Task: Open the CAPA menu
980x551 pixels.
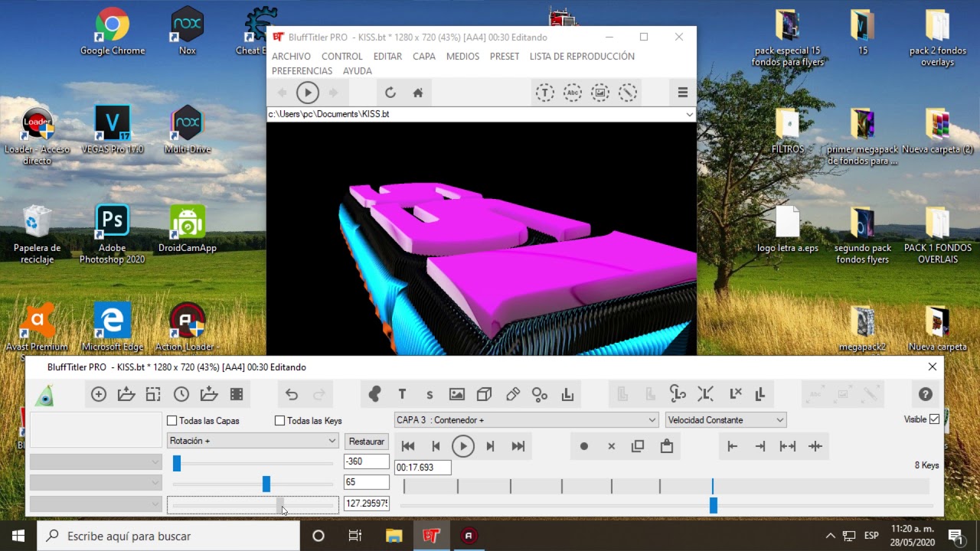Action: (x=424, y=56)
